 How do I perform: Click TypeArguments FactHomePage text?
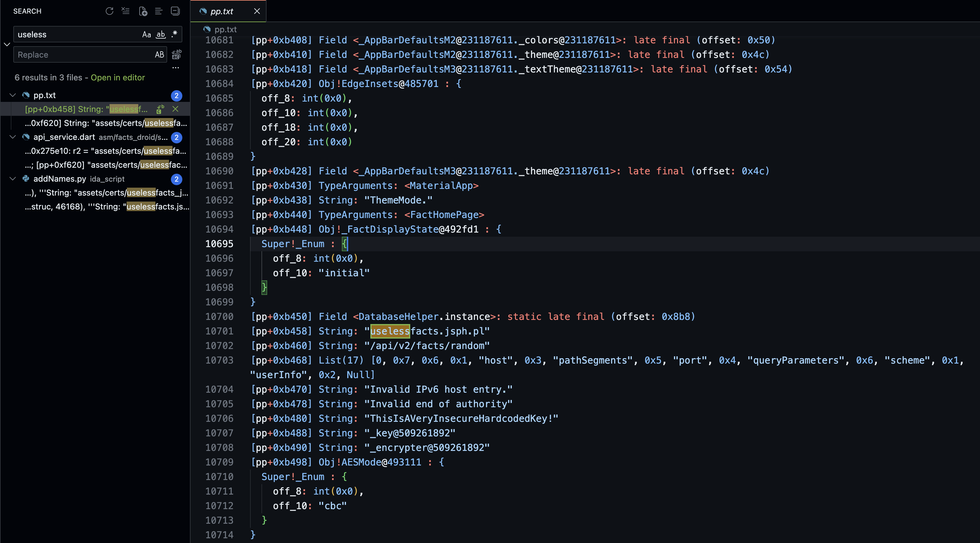pyautogui.click(x=401, y=215)
